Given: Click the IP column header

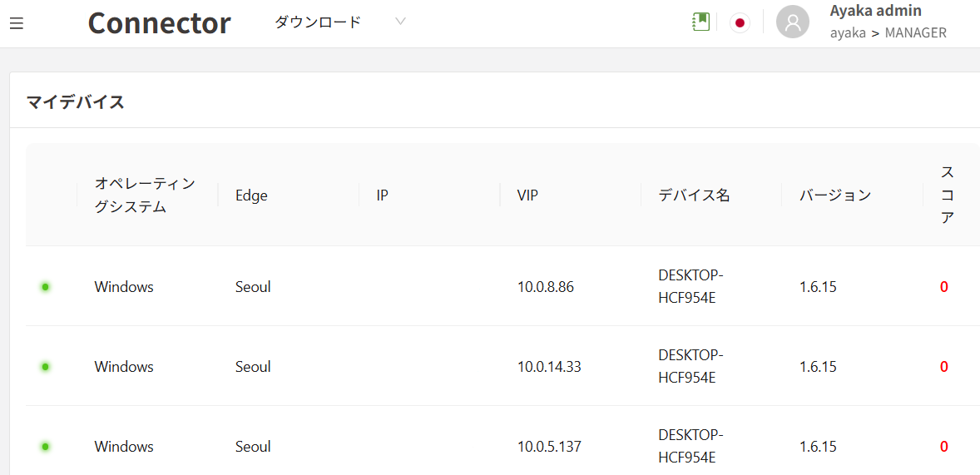Looking at the screenshot, I should [x=383, y=195].
